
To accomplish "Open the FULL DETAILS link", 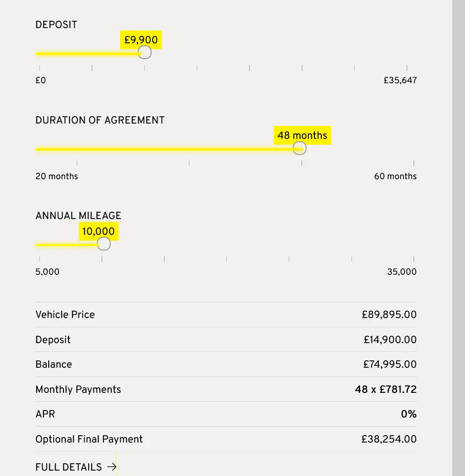I will tap(69, 467).
